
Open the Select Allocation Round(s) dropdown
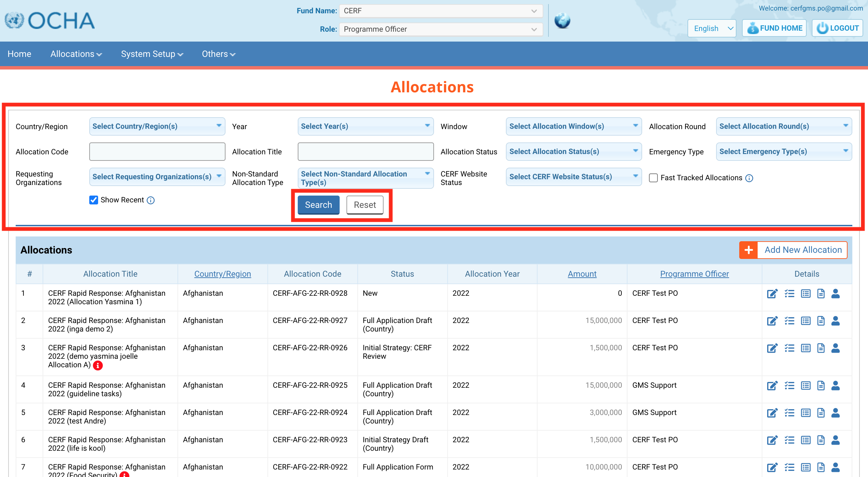pyautogui.click(x=784, y=126)
